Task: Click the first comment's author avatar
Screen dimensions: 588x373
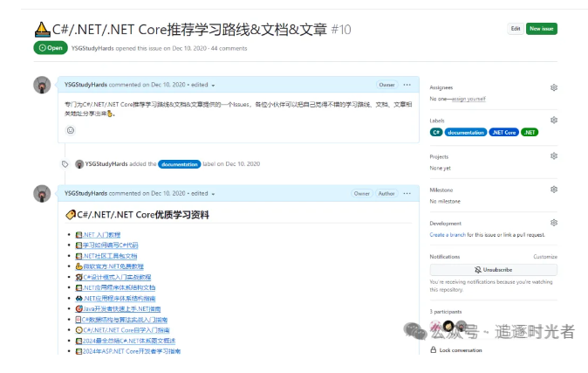Action: 42,85
